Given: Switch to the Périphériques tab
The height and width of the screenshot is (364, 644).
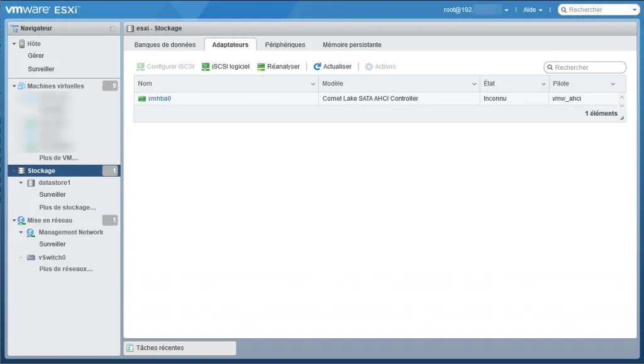Looking at the screenshot, I should click(x=285, y=45).
